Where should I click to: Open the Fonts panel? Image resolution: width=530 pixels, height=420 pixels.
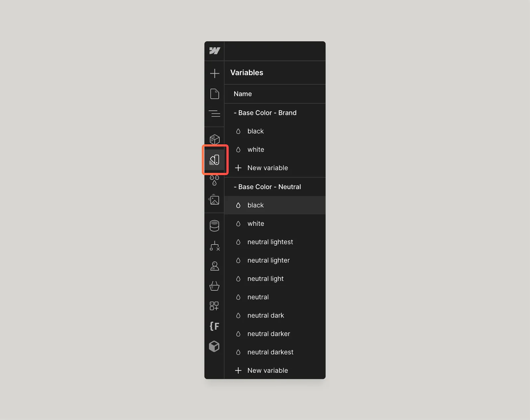pyautogui.click(x=214, y=326)
